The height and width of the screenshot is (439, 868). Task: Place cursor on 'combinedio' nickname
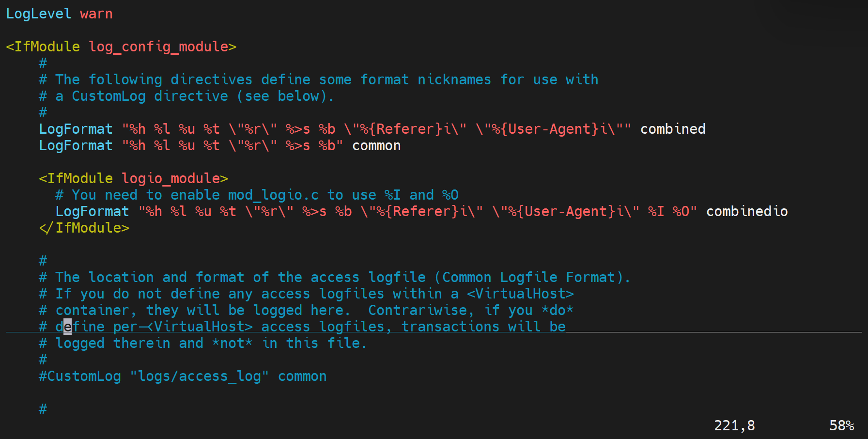747,212
